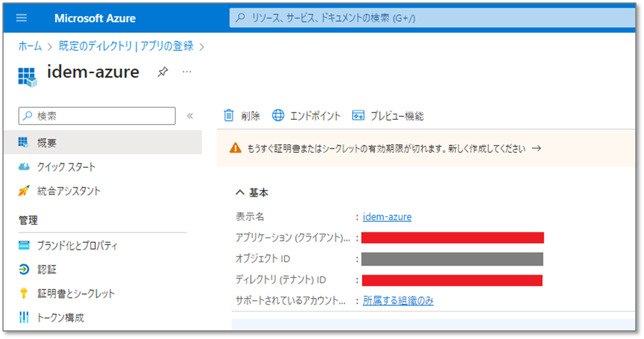Open クイック スタート menu item
Screen dimensions: 644x339
pos(67,167)
